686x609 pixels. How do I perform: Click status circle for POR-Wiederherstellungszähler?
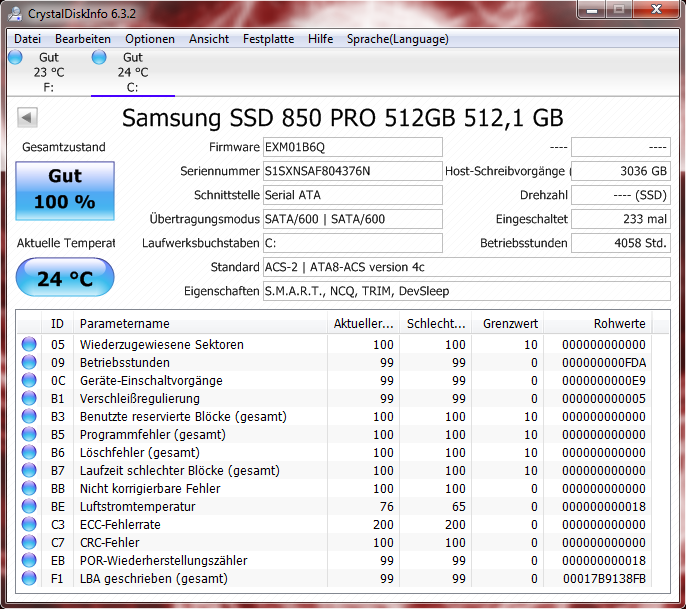pos(29,560)
